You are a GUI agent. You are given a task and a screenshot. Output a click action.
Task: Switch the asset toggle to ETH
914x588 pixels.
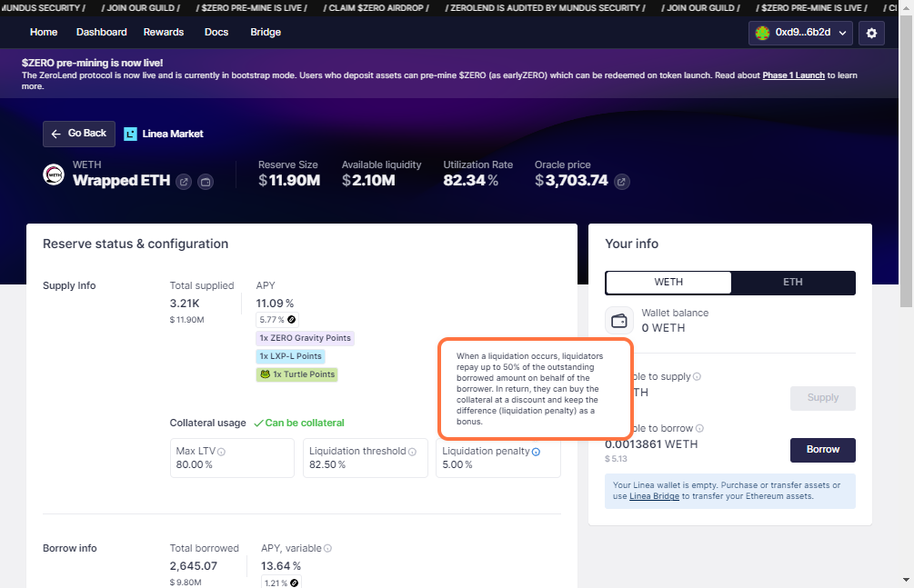[x=792, y=283]
